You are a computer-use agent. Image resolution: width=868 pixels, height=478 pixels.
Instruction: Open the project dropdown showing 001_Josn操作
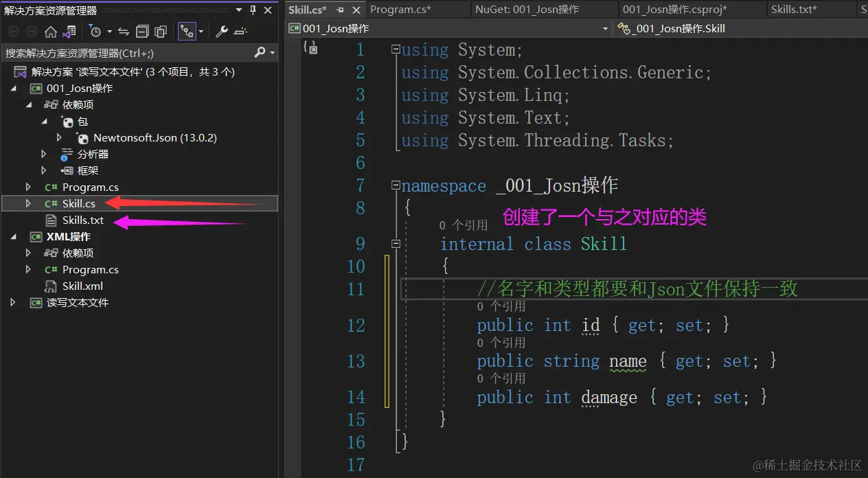click(605, 28)
